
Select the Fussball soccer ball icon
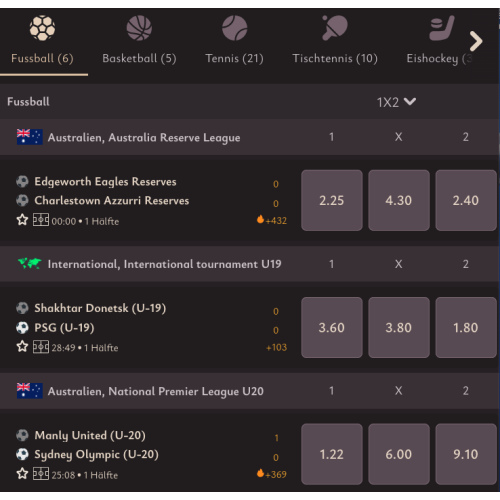(x=42, y=28)
